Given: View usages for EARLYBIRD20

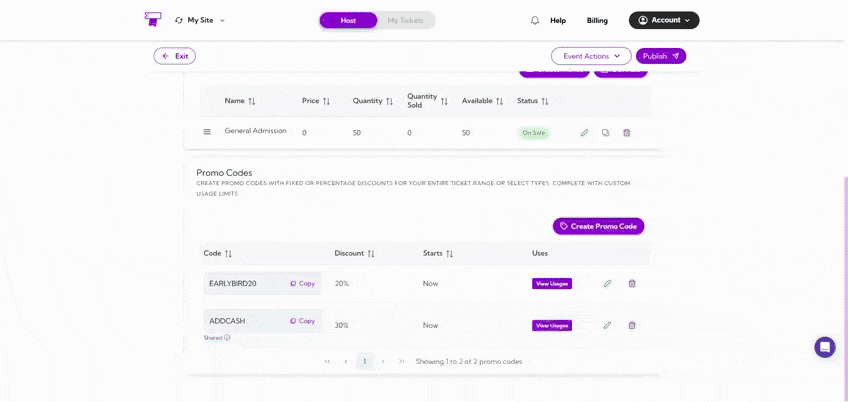Looking at the screenshot, I should [x=552, y=284].
